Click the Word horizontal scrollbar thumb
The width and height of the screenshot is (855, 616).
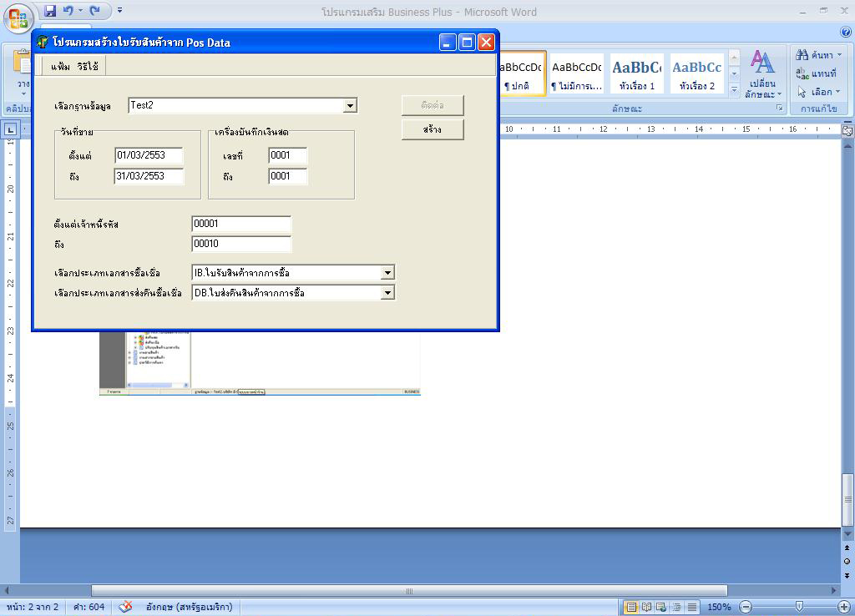point(409,591)
